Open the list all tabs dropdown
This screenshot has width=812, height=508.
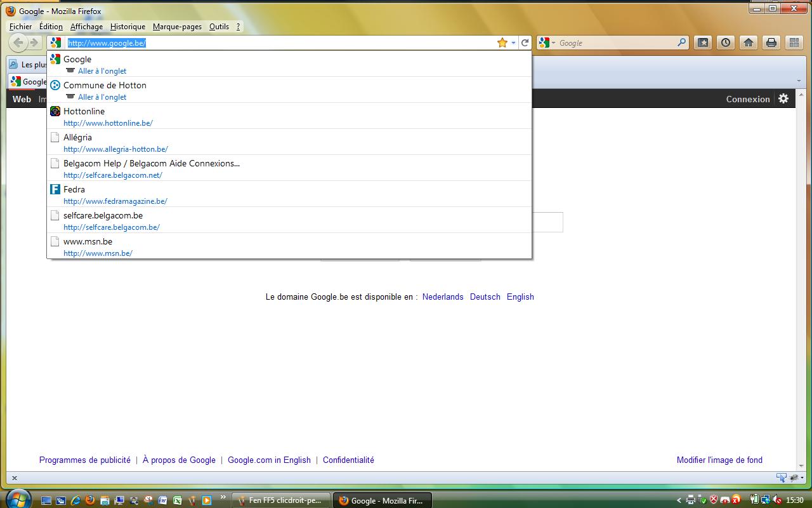(799, 81)
